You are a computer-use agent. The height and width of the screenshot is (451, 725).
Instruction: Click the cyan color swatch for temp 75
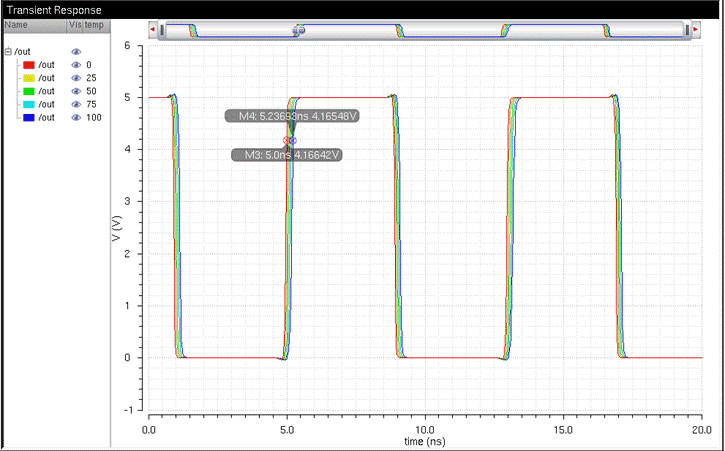29,105
